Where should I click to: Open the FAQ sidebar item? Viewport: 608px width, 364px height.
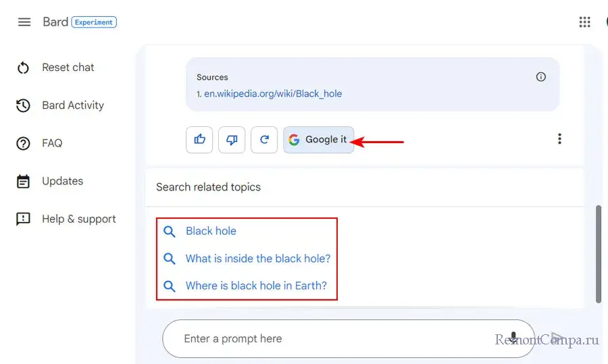[51, 143]
